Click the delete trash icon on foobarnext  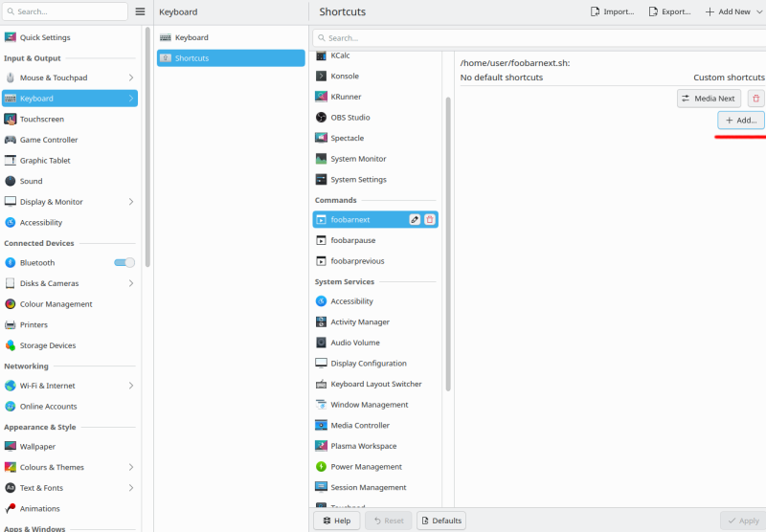click(x=430, y=220)
